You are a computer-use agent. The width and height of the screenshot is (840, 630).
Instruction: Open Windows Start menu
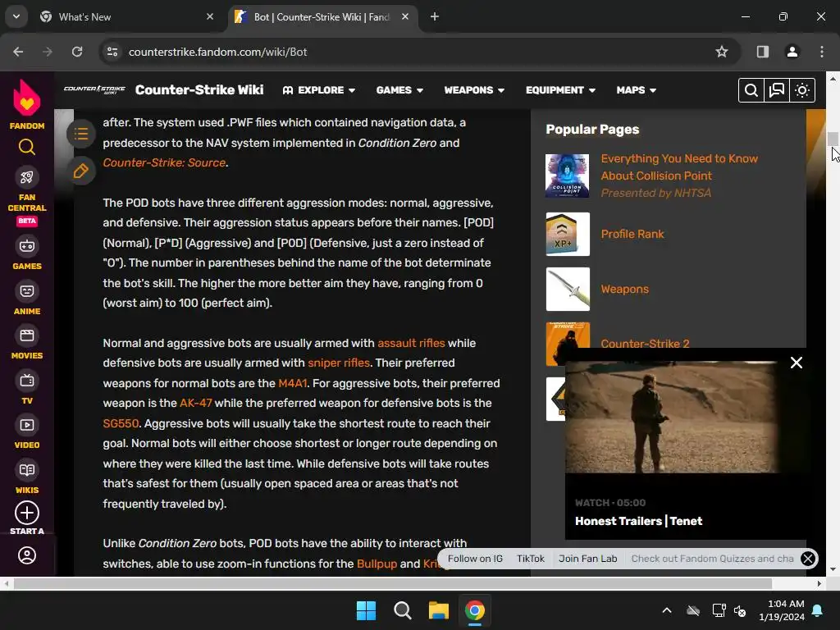point(366,610)
